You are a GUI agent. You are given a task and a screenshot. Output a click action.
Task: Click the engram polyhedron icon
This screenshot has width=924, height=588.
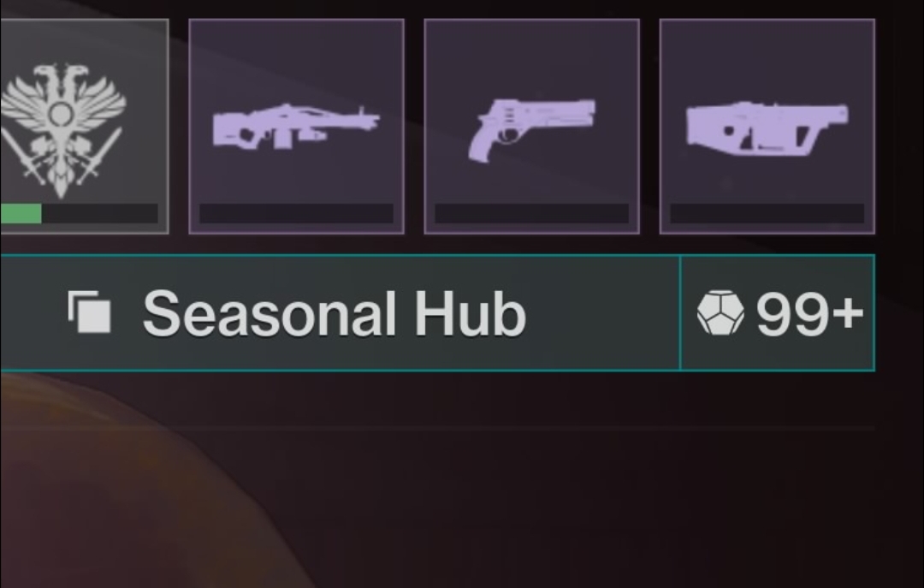coord(720,313)
